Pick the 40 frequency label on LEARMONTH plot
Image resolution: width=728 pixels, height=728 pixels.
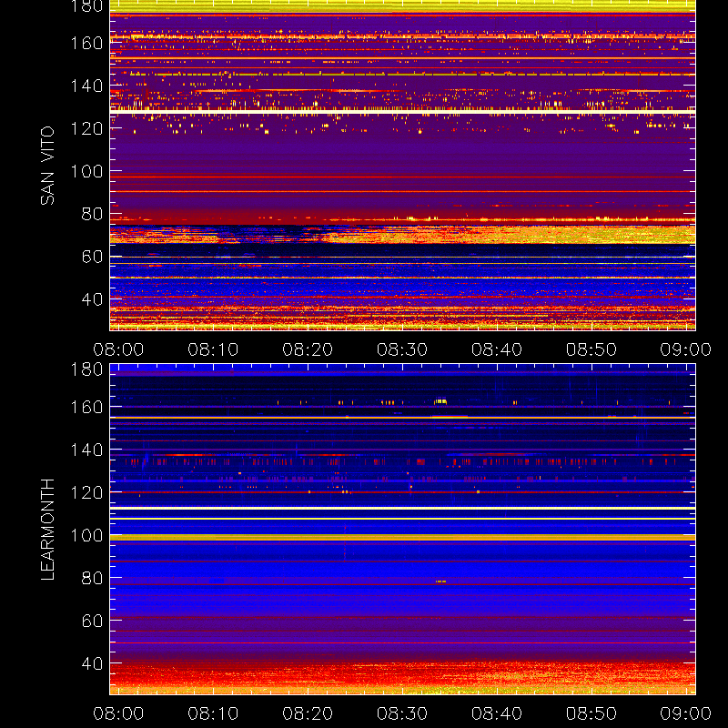point(92,663)
